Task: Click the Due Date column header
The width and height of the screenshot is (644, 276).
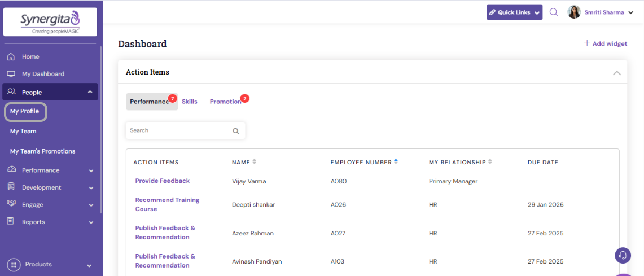Action: [x=543, y=162]
